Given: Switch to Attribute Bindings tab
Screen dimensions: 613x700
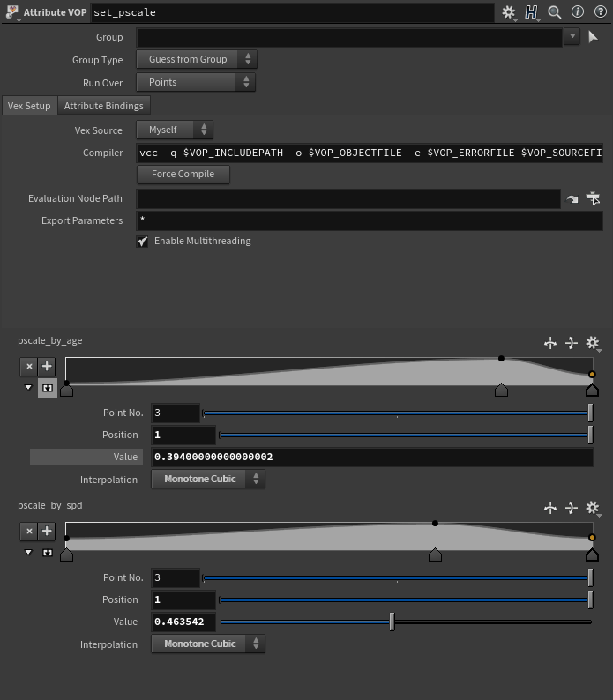Looking at the screenshot, I should [x=104, y=106].
